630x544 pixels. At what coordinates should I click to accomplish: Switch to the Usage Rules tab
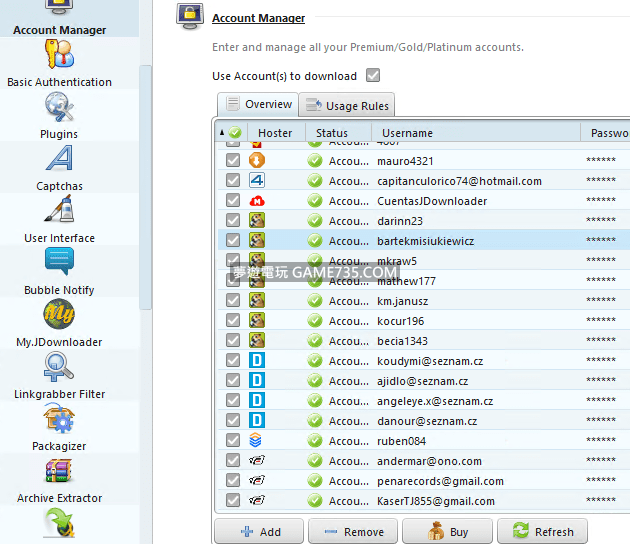click(347, 105)
